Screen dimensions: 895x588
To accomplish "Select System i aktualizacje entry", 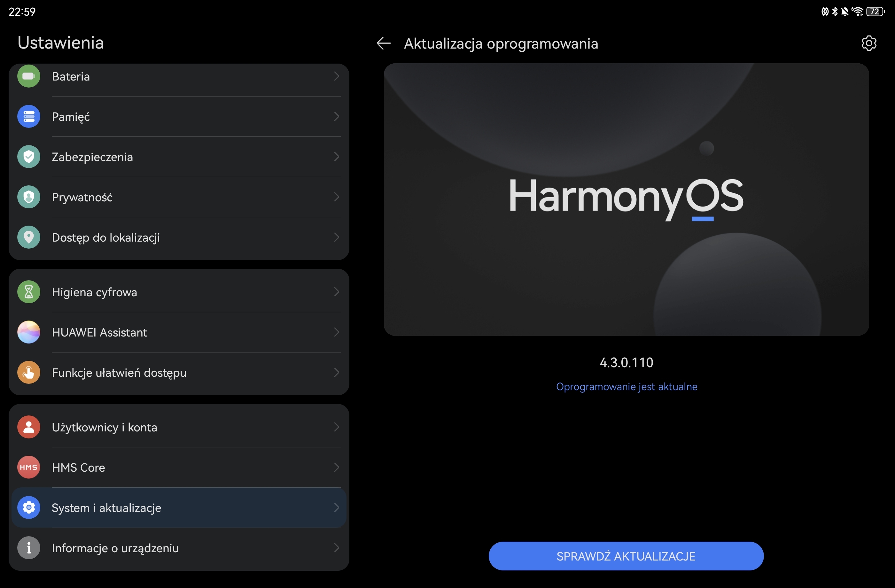I will [179, 507].
